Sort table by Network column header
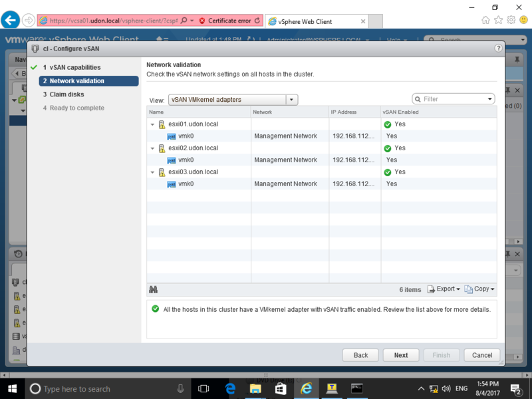This screenshot has width=532, height=399. (290, 112)
